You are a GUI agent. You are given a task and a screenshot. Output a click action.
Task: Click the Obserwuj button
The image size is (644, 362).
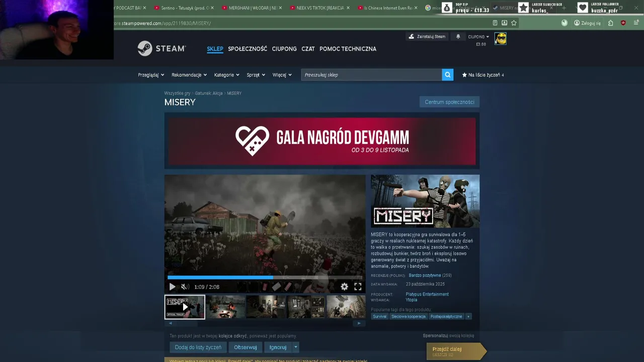246,347
